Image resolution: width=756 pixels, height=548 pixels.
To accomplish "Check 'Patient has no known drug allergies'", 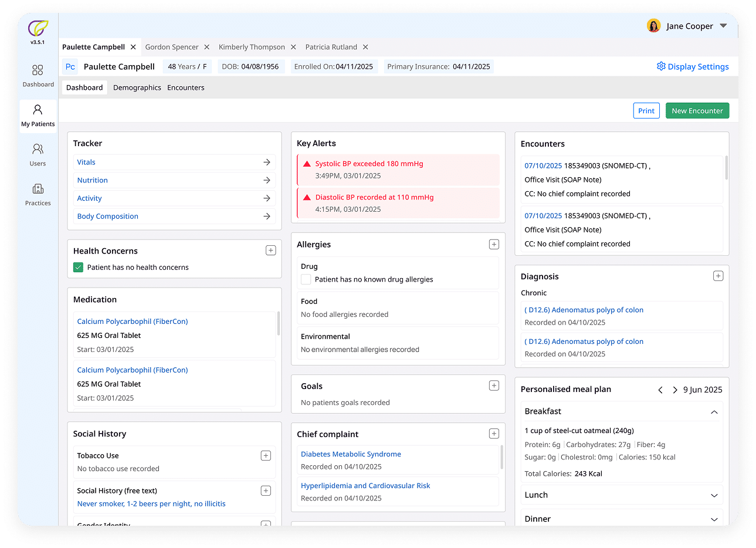I will (306, 280).
